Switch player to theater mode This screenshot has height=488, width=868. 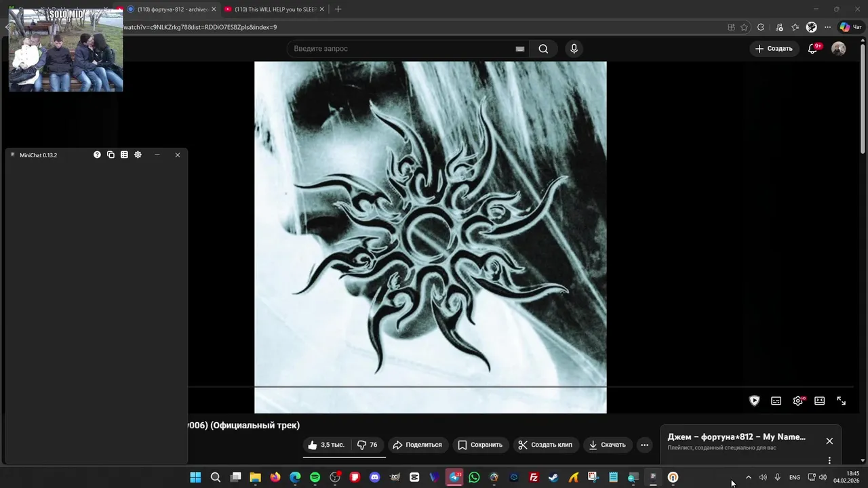click(820, 401)
